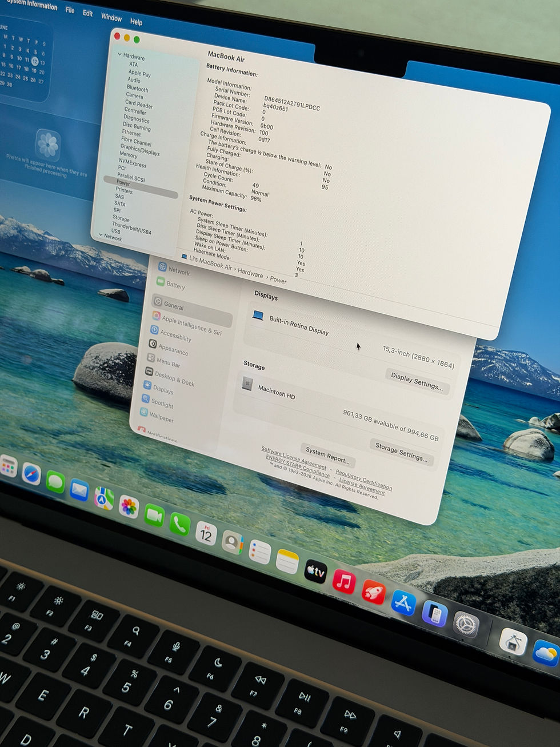This screenshot has width=560, height=747.
Task: Open the Window menu
Action: coord(111,18)
